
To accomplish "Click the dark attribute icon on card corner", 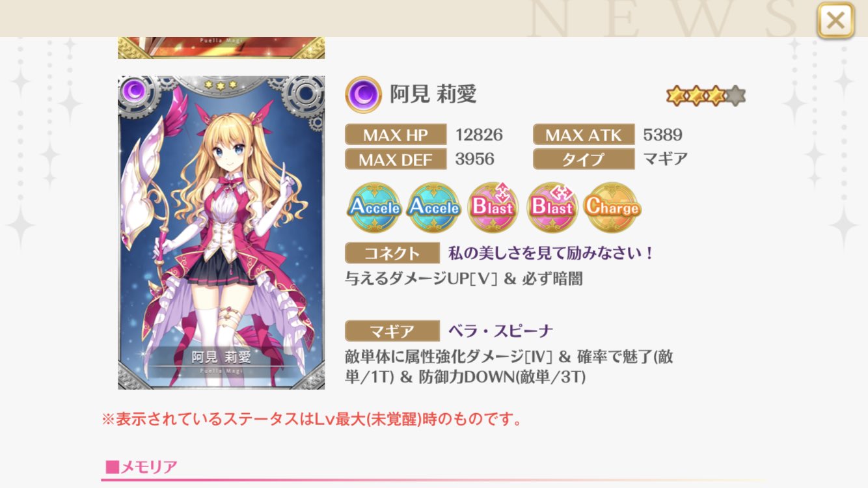I will point(135,92).
